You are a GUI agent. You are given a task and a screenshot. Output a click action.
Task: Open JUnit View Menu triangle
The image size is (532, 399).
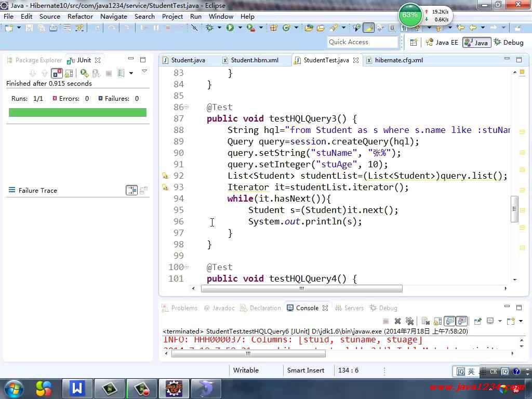click(144, 71)
